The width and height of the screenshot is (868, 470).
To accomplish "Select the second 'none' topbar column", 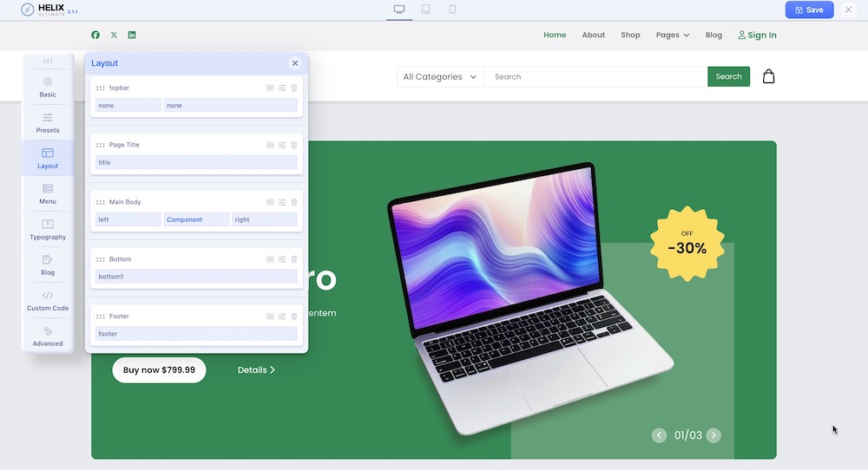I will coord(230,105).
